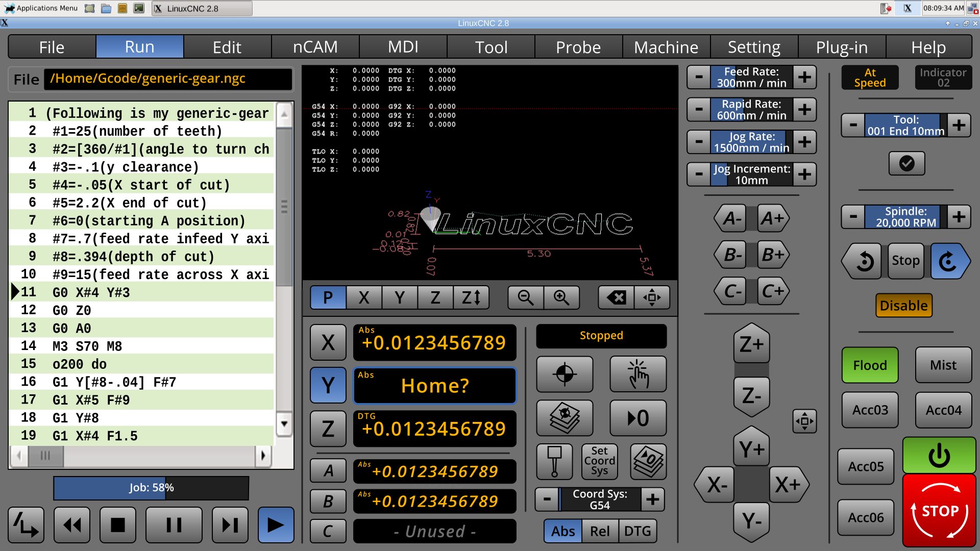The width and height of the screenshot is (980, 551).
Task: Hit the red emergency STOP button
Action: 939,511
